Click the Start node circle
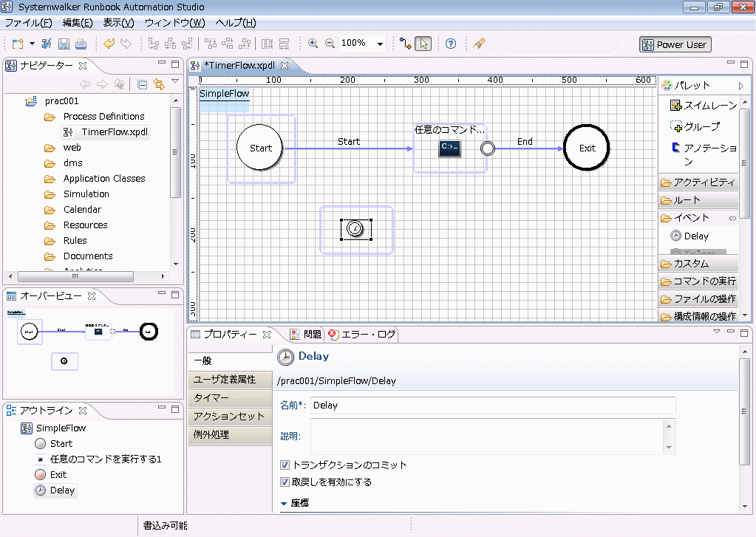This screenshot has width=756, height=537. [x=260, y=148]
